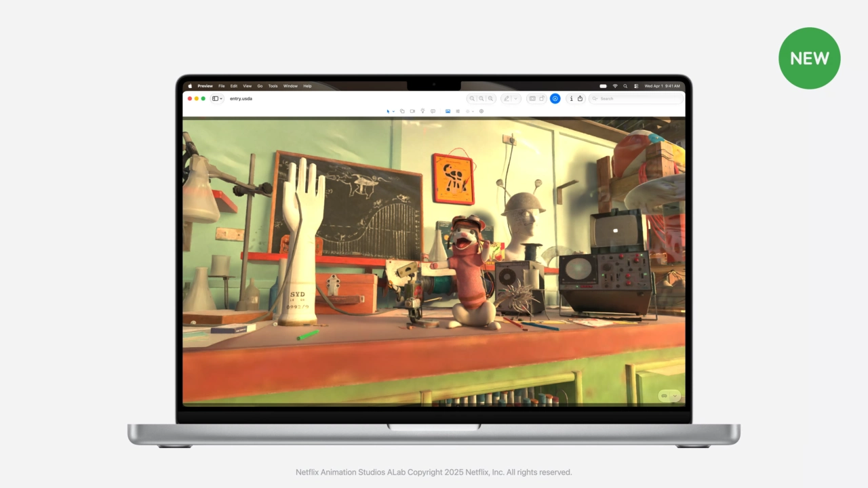The height and width of the screenshot is (488, 868).
Task: Click the 3D scene viewport
Action: tap(434, 262)
